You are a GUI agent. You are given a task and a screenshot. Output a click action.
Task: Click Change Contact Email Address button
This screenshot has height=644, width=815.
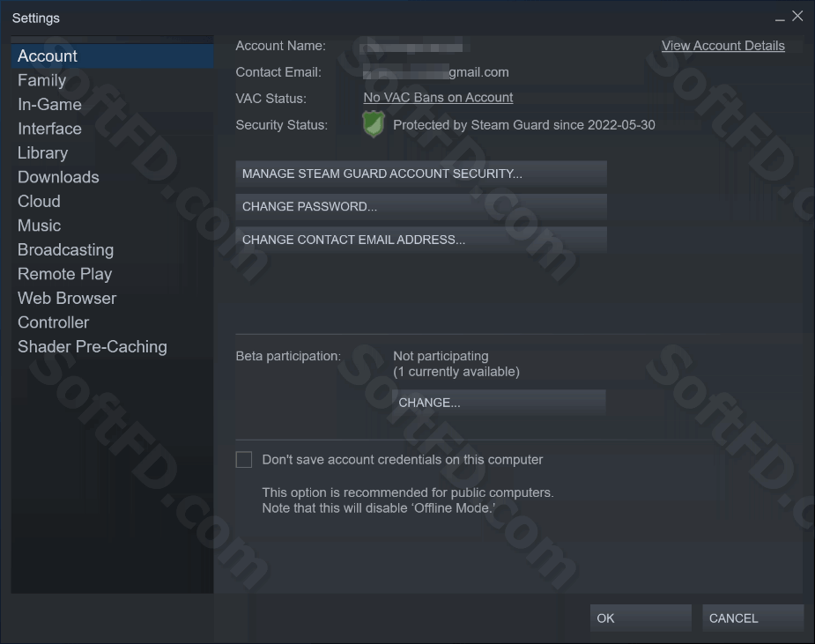(x=421, y=240)
